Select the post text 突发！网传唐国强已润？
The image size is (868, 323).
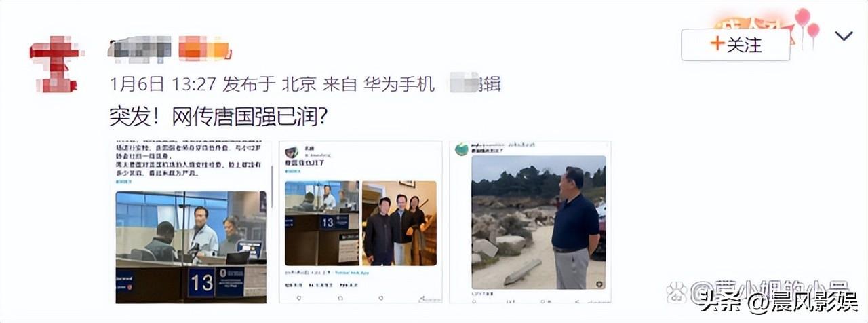[x=219, y=117]
